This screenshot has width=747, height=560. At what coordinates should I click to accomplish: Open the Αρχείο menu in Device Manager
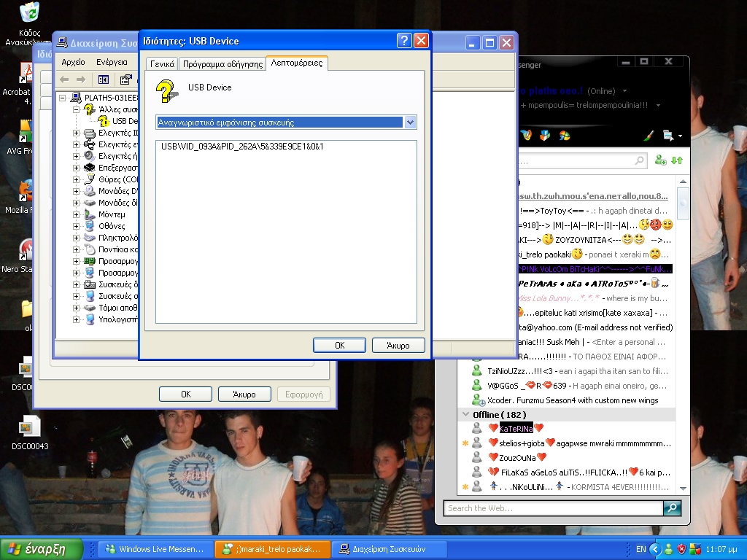pyautogui.click(x=73, y=62)
